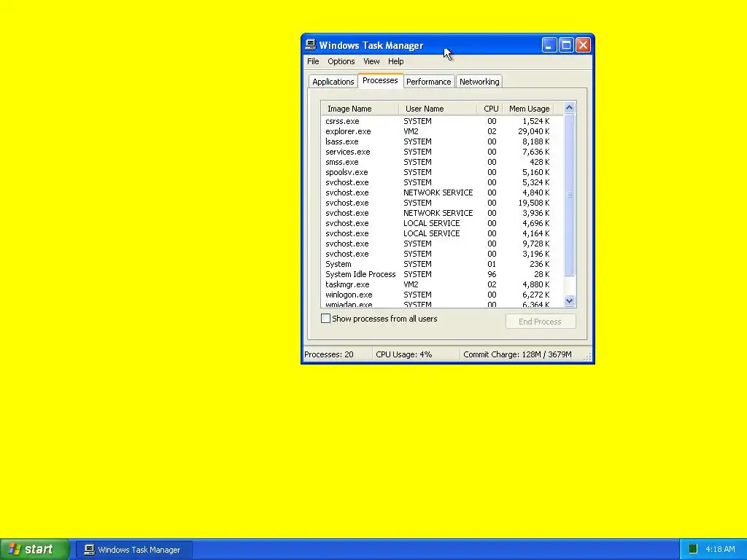Check Show processes from all users
The image size is (747, 560).
click(326, 319)
